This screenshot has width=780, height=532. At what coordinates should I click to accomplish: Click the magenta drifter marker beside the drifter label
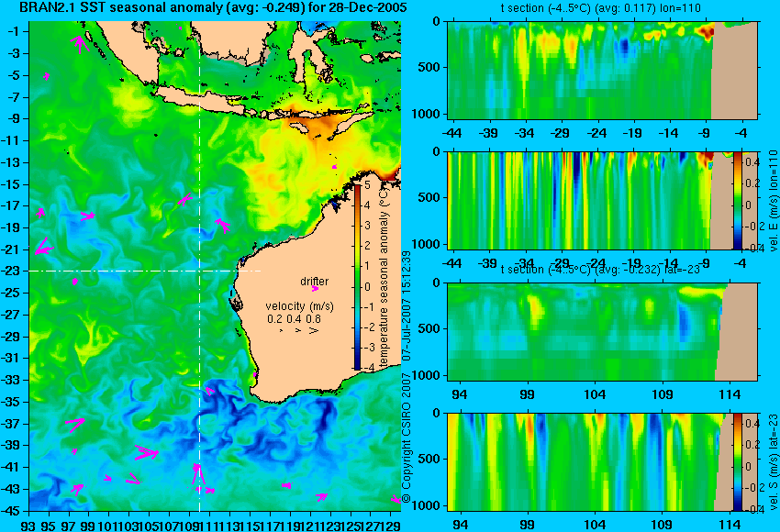(315, 288)
